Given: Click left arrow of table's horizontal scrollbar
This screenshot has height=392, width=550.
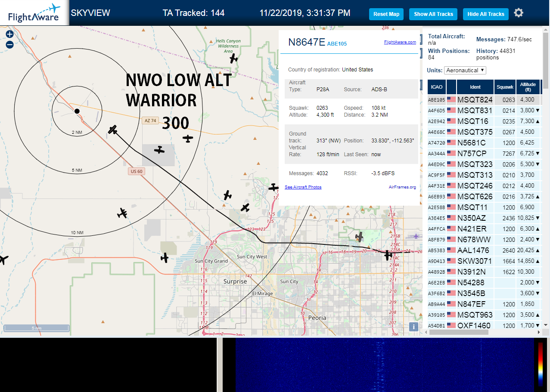Looking at the screenshot, I should 426,332.
